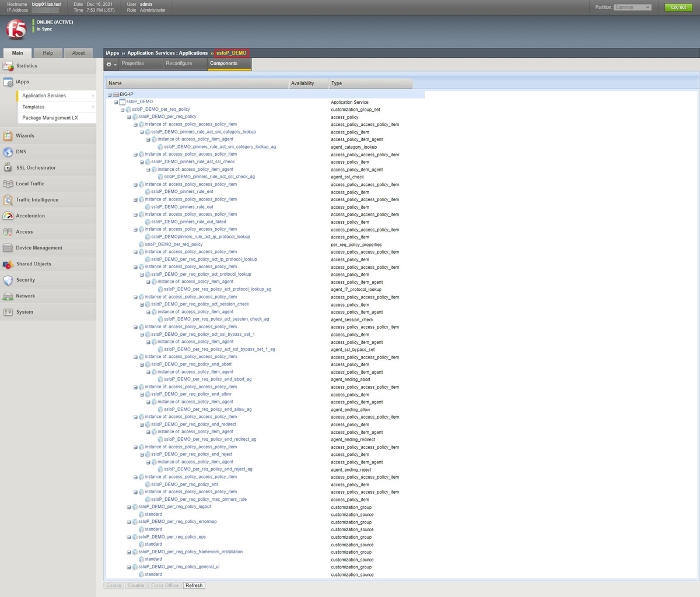Image resolution: width=700 pixels, height=597 pixels.
Task: Open the SSL Orchestrator module icon
Action: [x=8, y=167]
